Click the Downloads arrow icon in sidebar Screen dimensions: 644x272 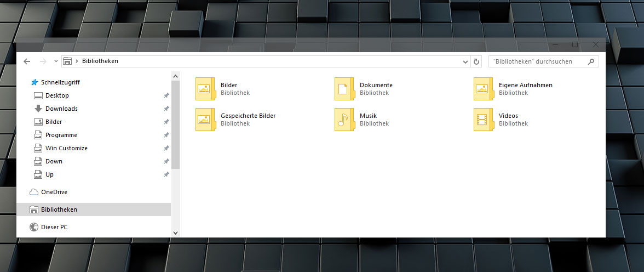tap(38, 109)
